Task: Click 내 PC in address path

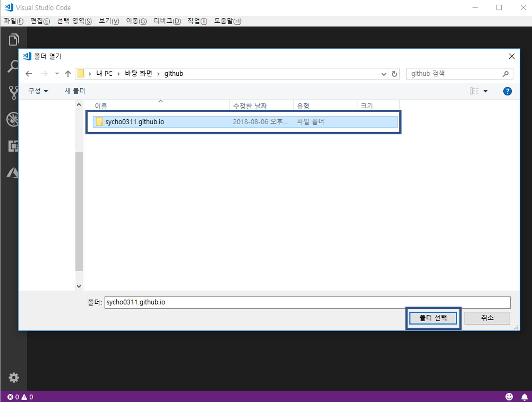Action: pos(104,74)
